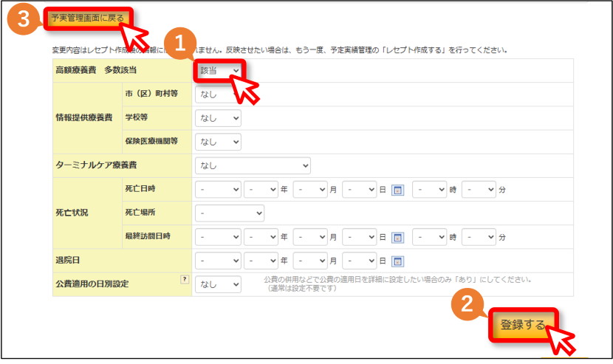Expand the ターミナルケア療養費 dropdown

click(253, 166)
